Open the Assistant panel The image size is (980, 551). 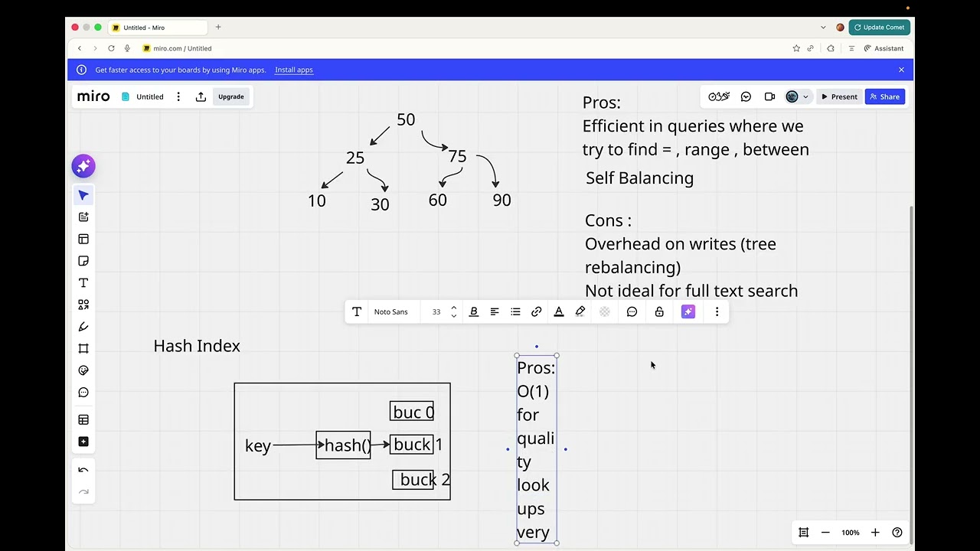[884, 48]
